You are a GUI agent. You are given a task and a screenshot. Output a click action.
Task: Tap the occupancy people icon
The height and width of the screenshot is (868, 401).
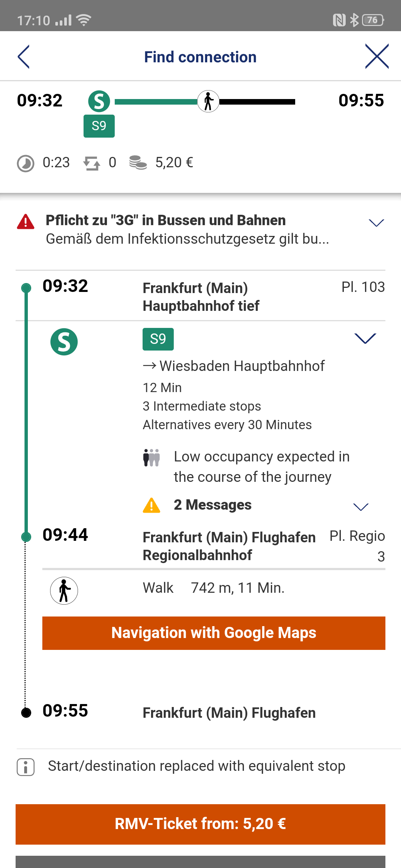(x=151, y=457)
